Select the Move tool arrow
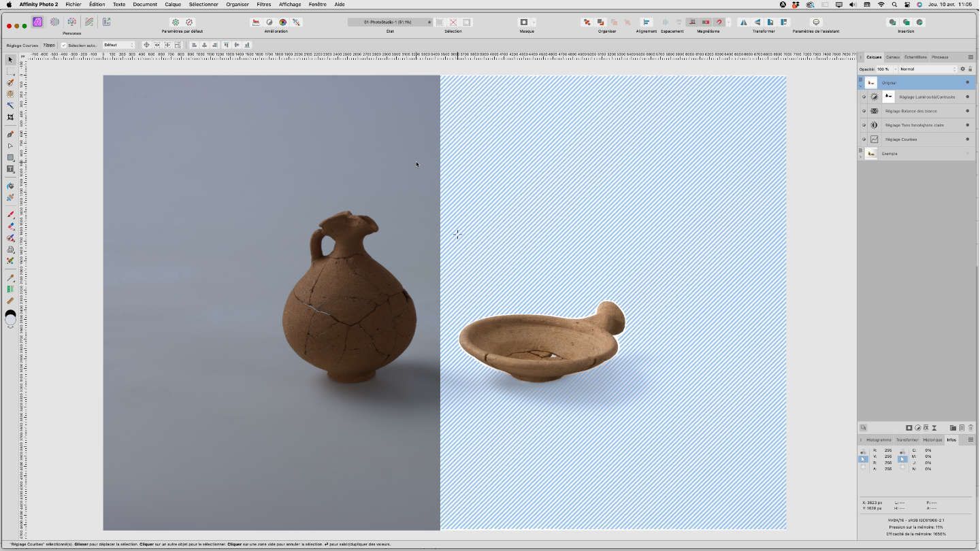 pos(10,60)
